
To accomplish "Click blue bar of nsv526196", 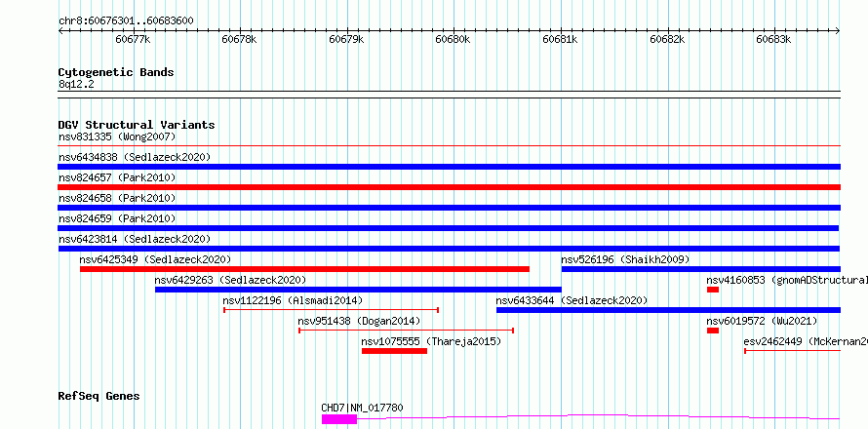I will [x=701, y=269].
